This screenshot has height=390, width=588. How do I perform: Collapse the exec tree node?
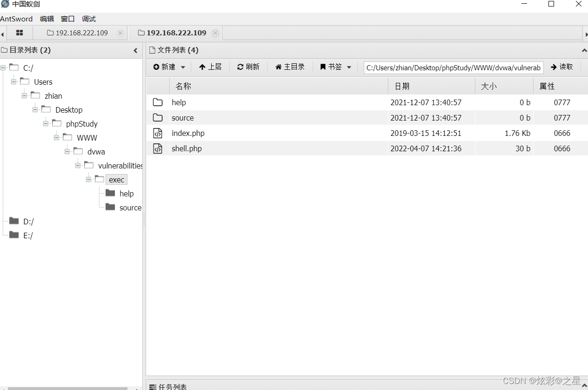click(x=88, y=180)
